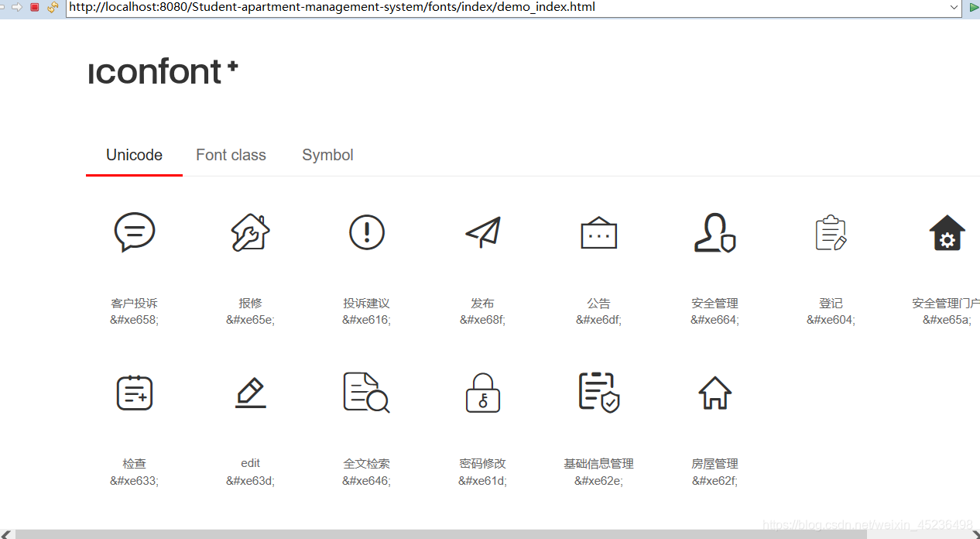Screen dimensions: 980x539
Task: Click the 投诉建议 exclamation circle icon
Action: click(x=367, y=232)
